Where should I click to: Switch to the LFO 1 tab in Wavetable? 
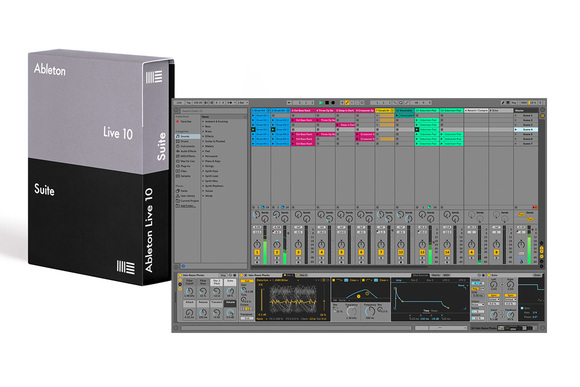[445, 280]
